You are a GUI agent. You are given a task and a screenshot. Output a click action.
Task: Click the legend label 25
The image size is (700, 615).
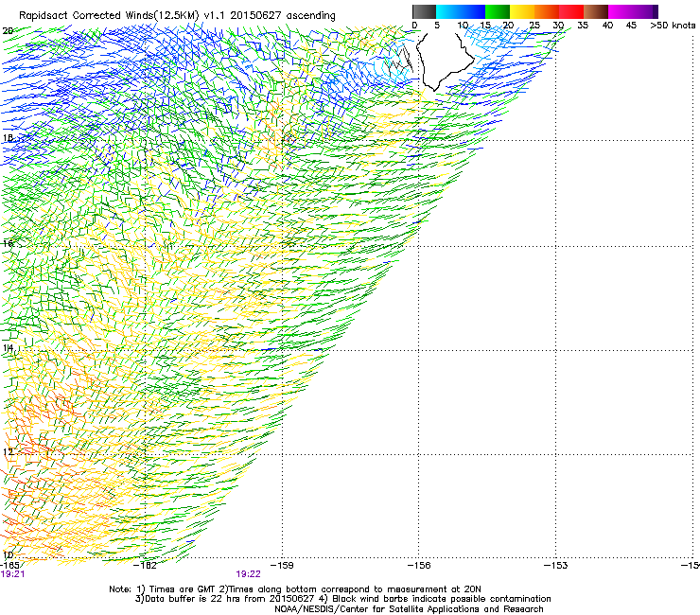(x=534, y=26)
